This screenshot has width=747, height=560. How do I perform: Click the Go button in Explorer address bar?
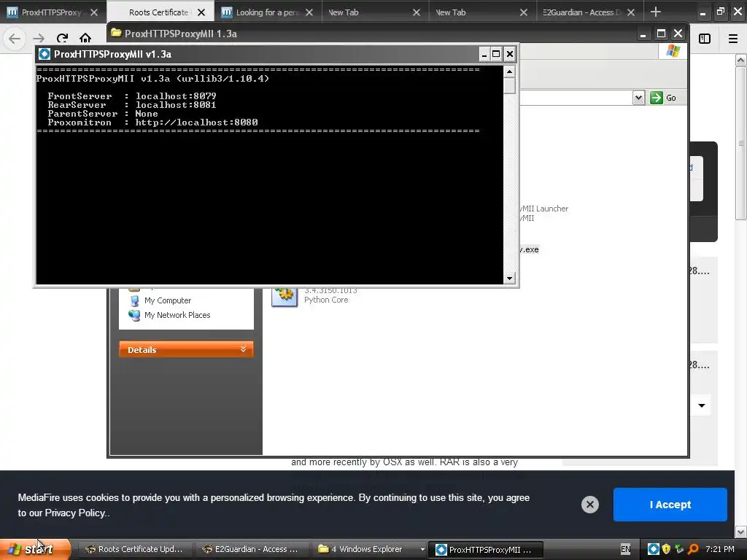664,98
